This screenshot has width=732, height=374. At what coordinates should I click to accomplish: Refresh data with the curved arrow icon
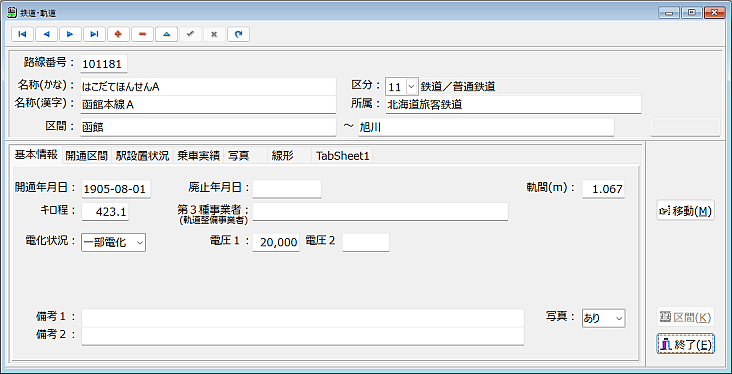[x=239, y=34]
